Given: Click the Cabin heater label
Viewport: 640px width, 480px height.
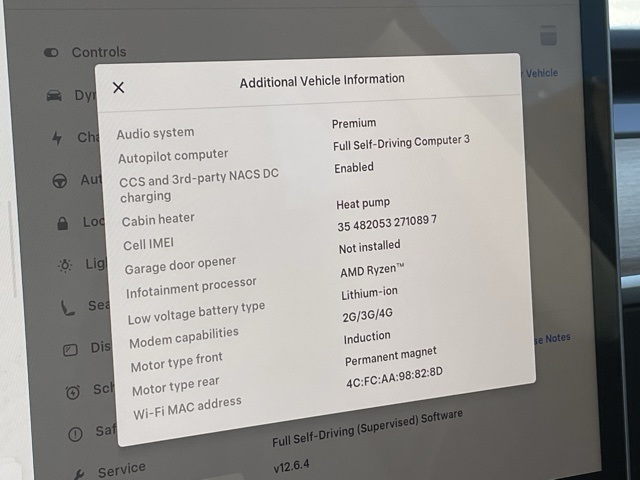Looking at the screenshot, I should tap(158, 220).
